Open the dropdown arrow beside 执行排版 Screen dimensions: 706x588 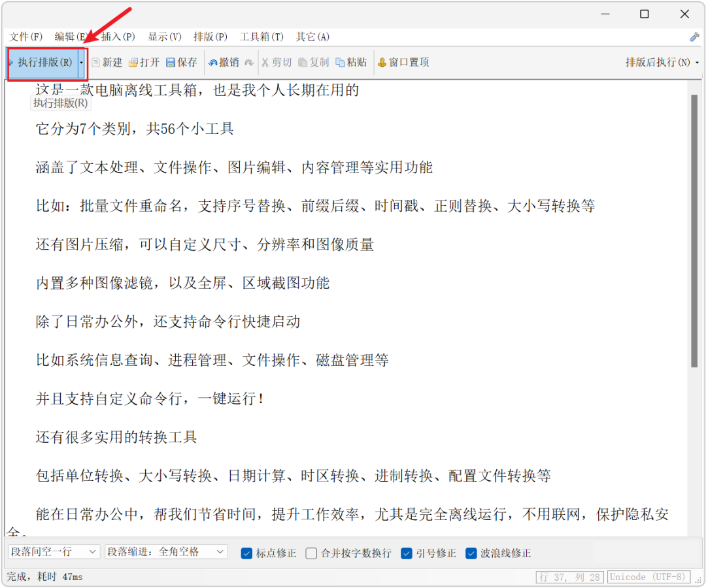[x=82, y=63]
